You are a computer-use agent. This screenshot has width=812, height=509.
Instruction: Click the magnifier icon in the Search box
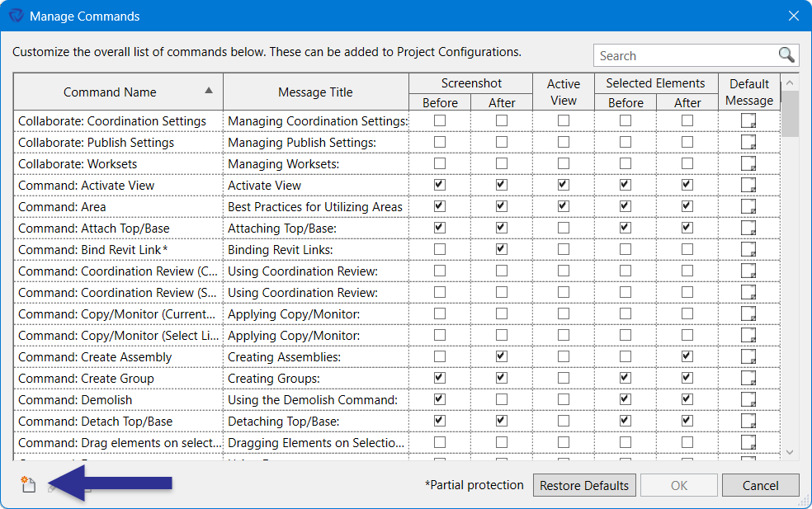[786, 55]
